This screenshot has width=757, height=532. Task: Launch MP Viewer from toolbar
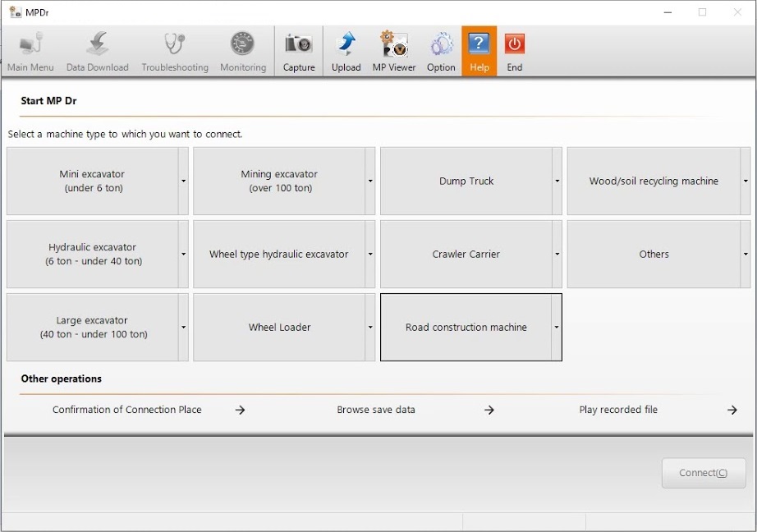[394, 51]
